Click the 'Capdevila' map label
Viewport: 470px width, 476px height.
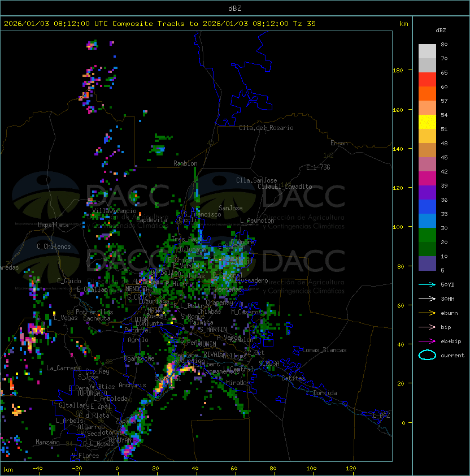click(x=151, y=220)
